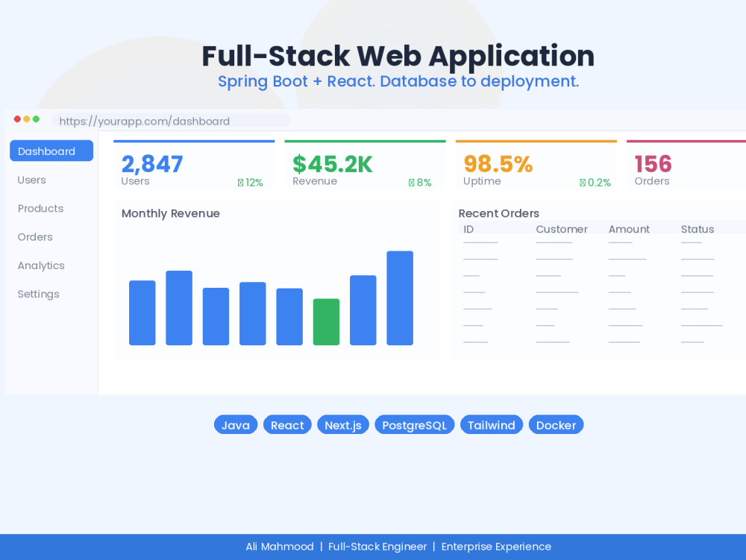Click the green bar in Monthly Revenue chart

pyautogui.click(x=327, y=322)
